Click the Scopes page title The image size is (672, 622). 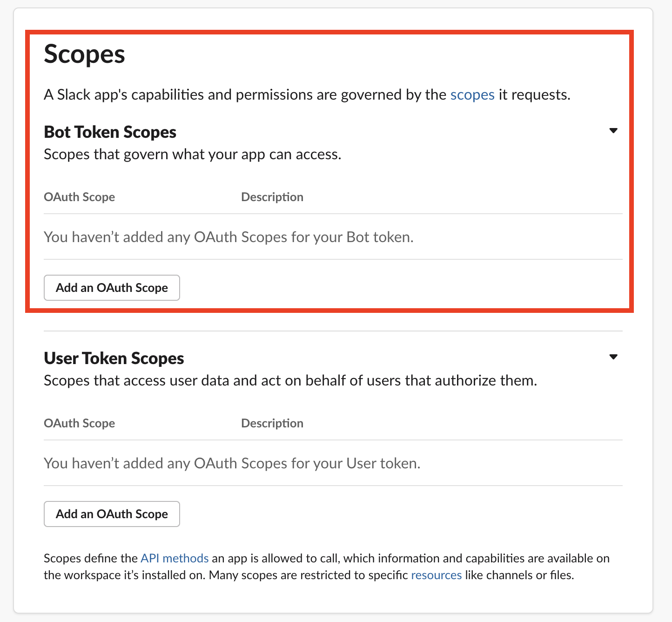click(x=84, y=54)
